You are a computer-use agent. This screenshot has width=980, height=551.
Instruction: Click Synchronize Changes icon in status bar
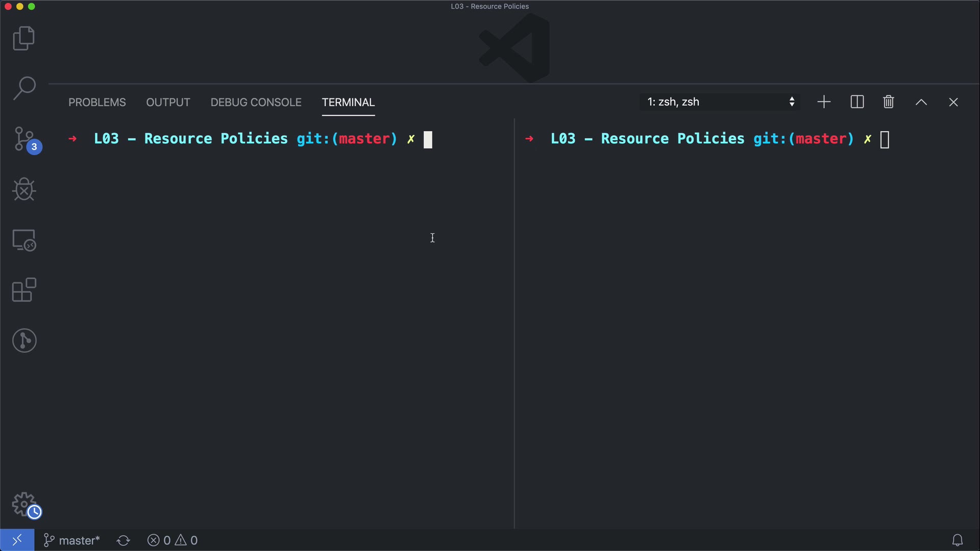(124, 540)
